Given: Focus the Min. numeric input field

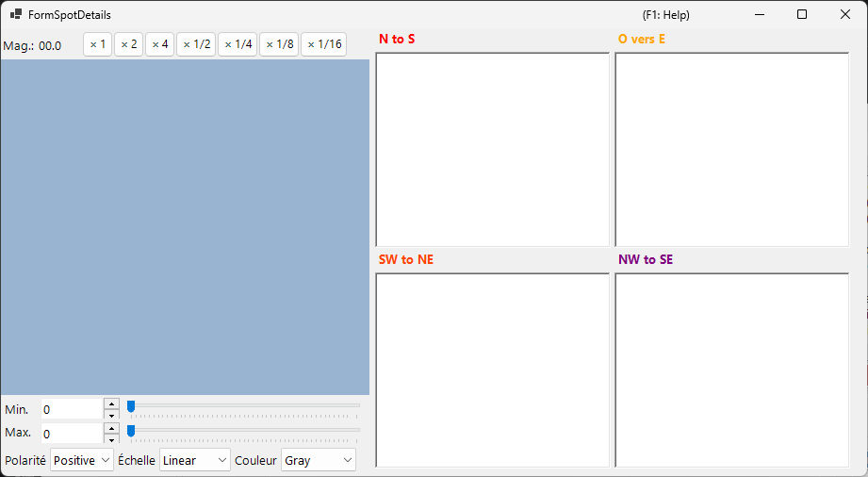Looking at the screenshot, I should (x=73, y=409).
